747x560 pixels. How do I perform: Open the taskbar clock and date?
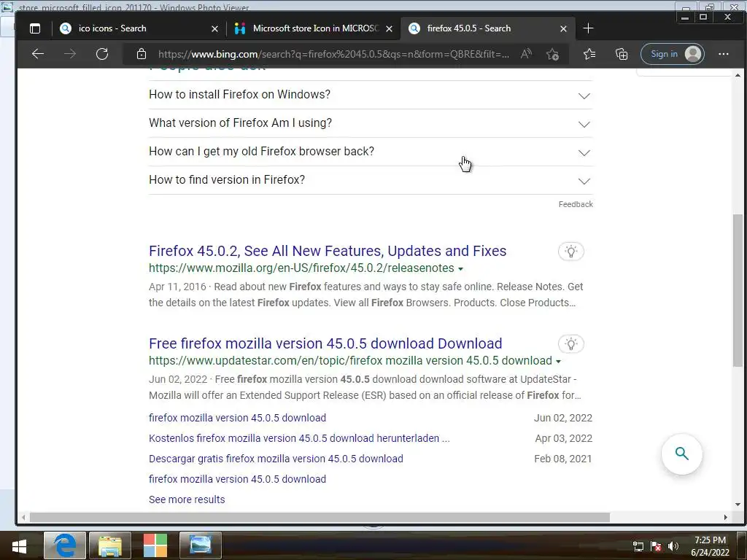710,546
